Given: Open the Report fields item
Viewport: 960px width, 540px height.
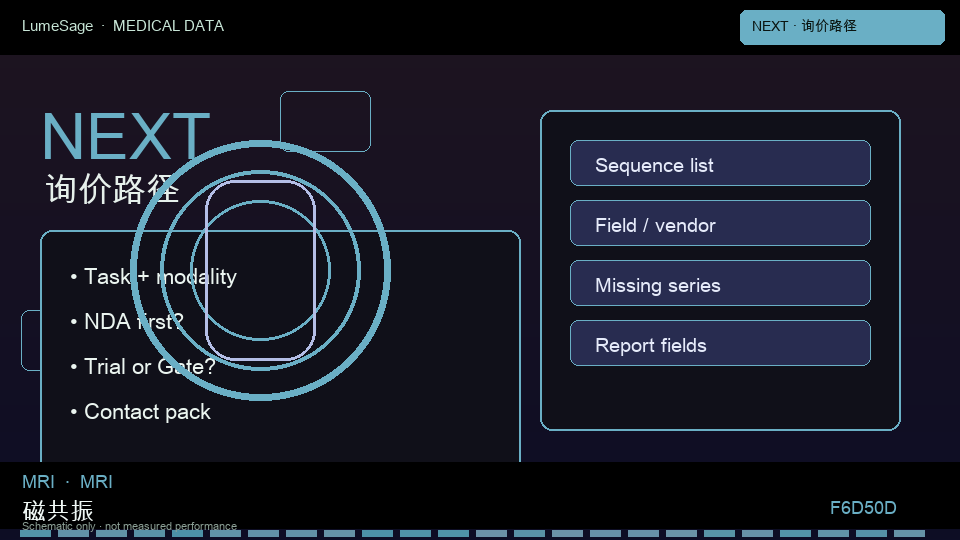Looking at the screenshot, I should click(x=720, y=343).
